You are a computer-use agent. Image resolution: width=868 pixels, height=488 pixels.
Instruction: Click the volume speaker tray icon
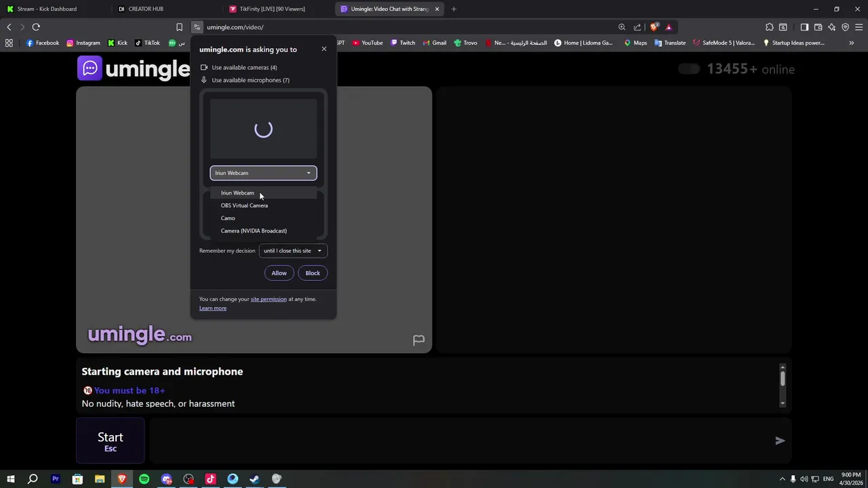pyautogui.click(x=804, y=479)
